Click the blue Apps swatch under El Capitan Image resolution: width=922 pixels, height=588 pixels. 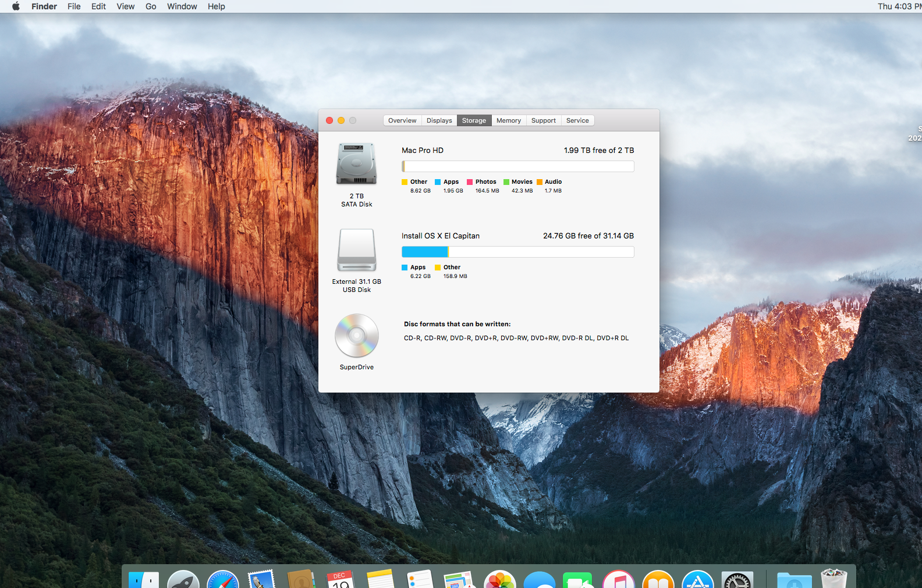click(405, 268)
